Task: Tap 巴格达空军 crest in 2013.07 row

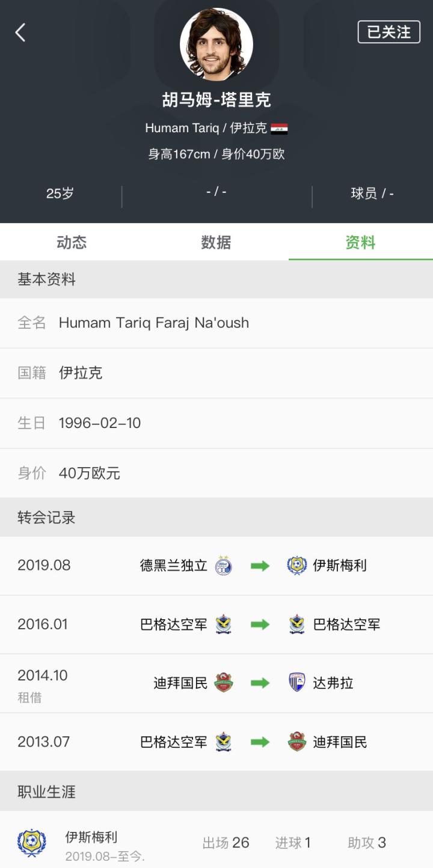Action: pyautogui.click(x=224, y=742)
